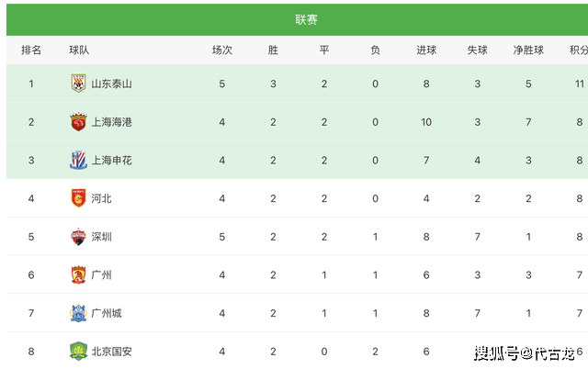Screen dimensions: 588x369
Task: Select the 深圳 team name text
Action: (x=102, y=237)
